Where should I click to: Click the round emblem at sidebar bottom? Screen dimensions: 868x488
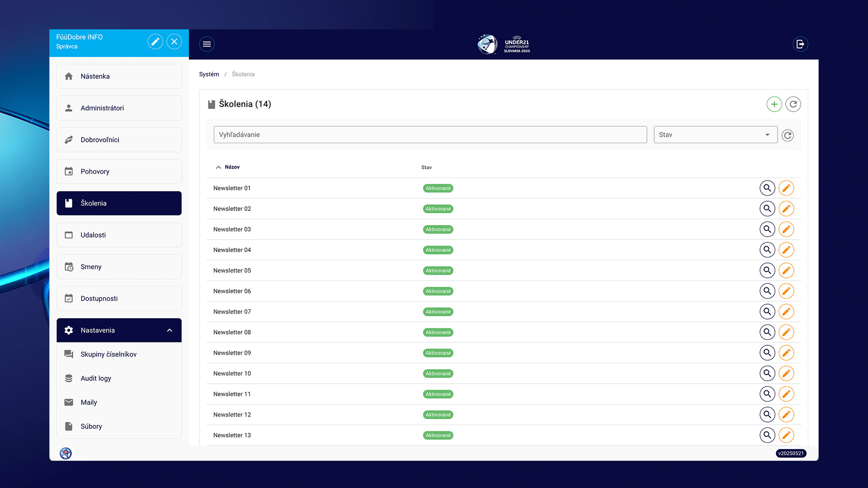coord(66,453)
